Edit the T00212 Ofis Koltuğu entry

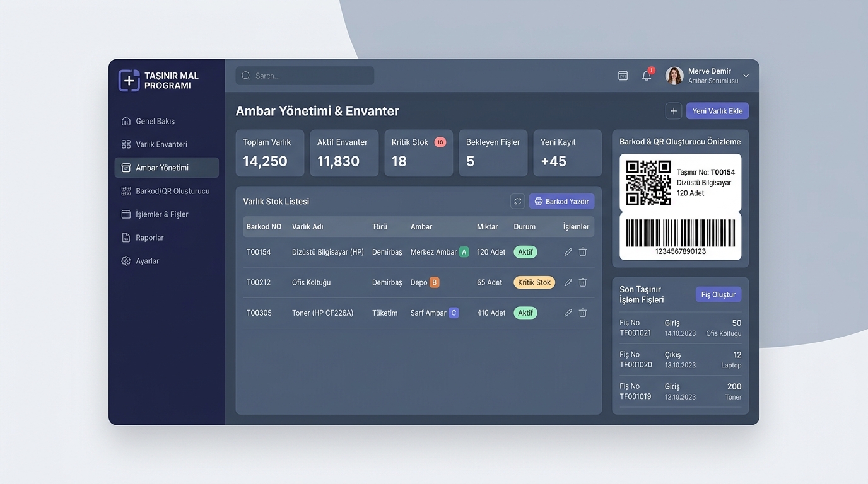(x=568, y=282)
